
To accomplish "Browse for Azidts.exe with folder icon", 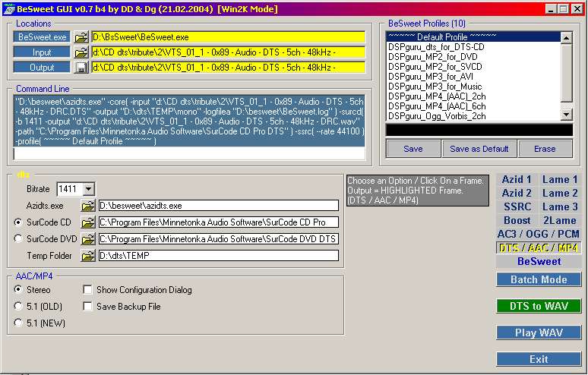I will (x=88, y=206).
